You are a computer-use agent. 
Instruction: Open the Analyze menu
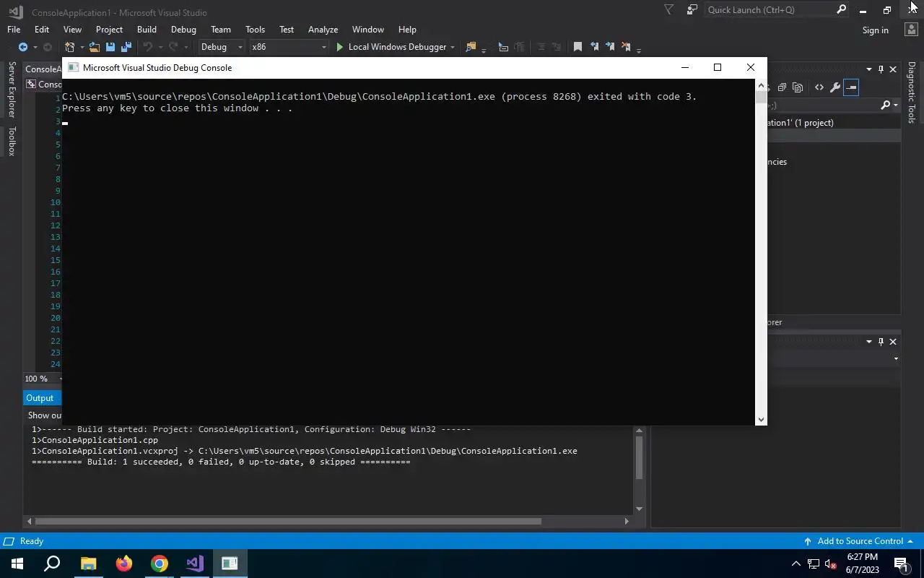pyautogui.click(x=323, y=30)
